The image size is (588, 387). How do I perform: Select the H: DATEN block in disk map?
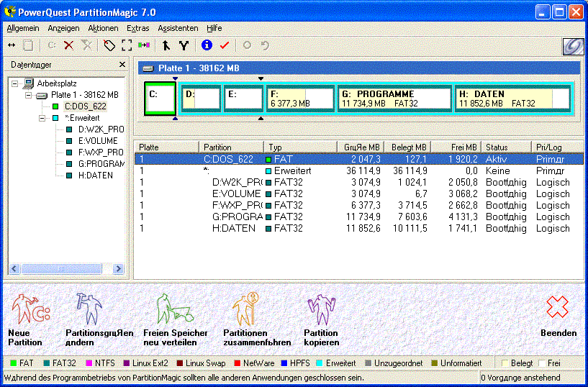tap(512, 99)
